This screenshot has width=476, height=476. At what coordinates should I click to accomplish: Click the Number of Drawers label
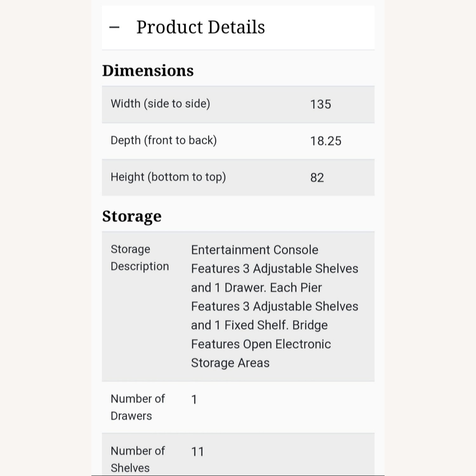(138, 407)
